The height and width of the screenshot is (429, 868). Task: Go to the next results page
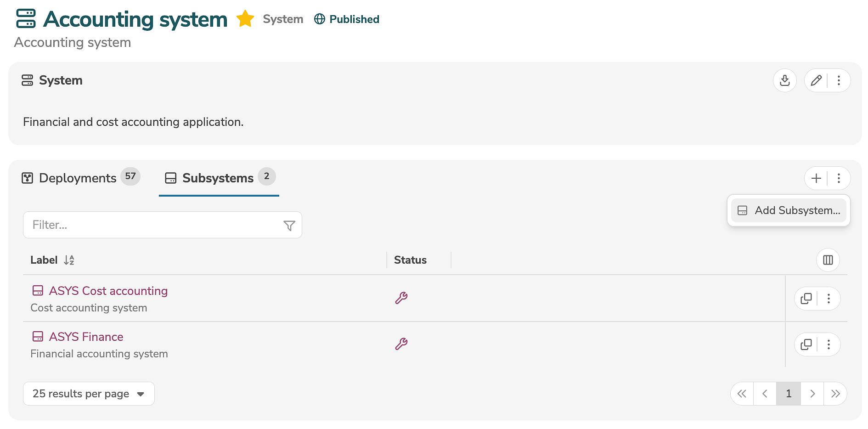coord(812,394)
